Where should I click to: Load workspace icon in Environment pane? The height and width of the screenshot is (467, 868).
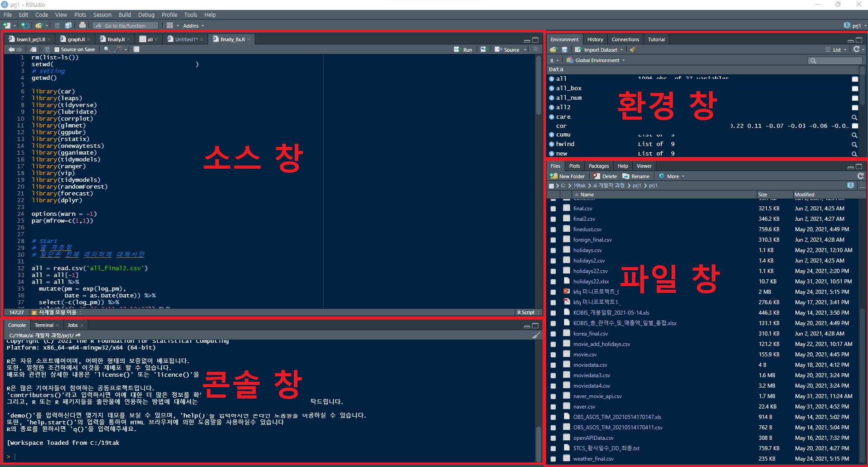553,49
